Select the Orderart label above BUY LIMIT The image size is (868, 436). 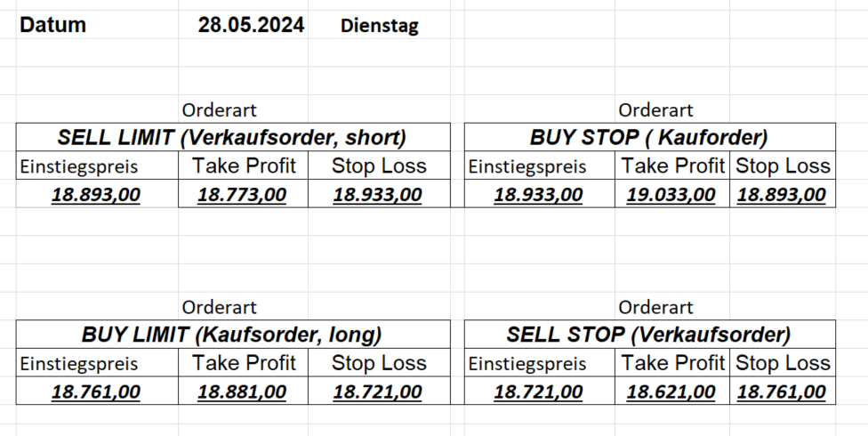220,308
